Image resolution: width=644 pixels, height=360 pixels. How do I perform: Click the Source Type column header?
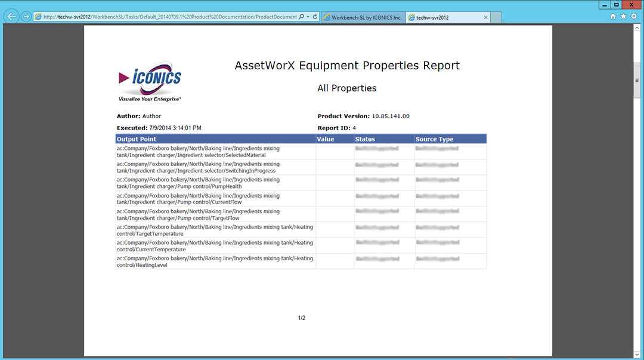coord(434,139)
